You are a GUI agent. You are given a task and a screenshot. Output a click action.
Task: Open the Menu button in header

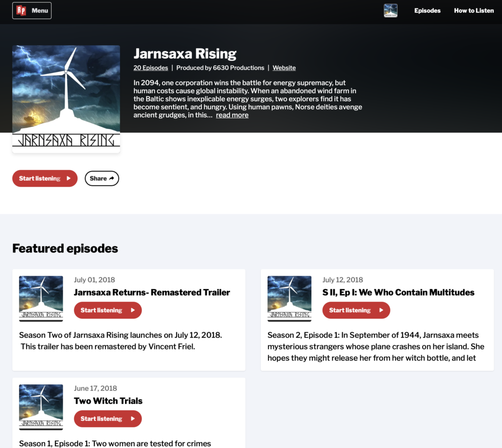39,10
